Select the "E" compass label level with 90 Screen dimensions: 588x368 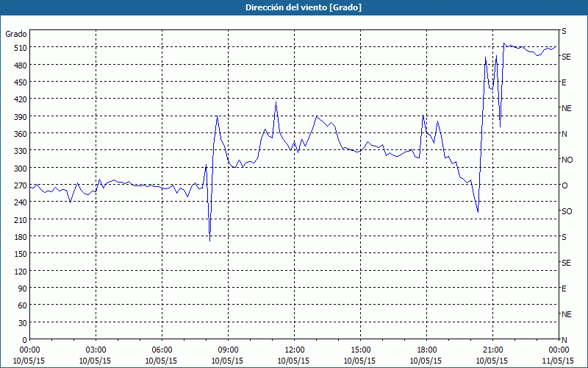pos(564,289)
